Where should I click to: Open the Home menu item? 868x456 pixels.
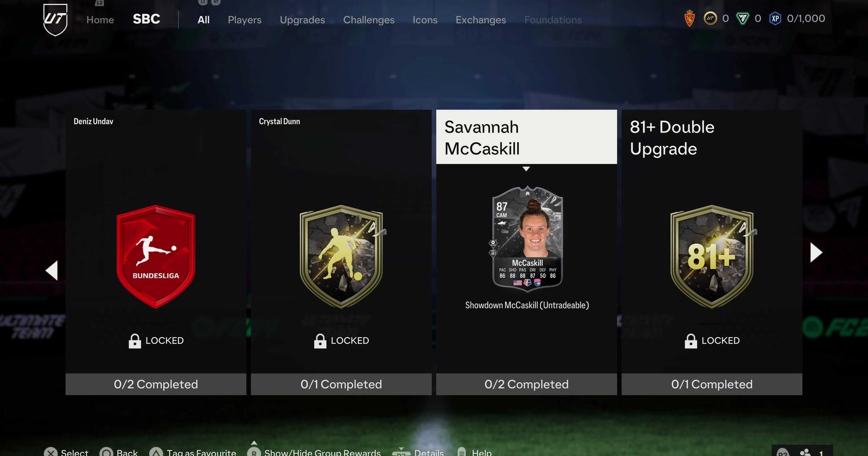tap(100, 20)
